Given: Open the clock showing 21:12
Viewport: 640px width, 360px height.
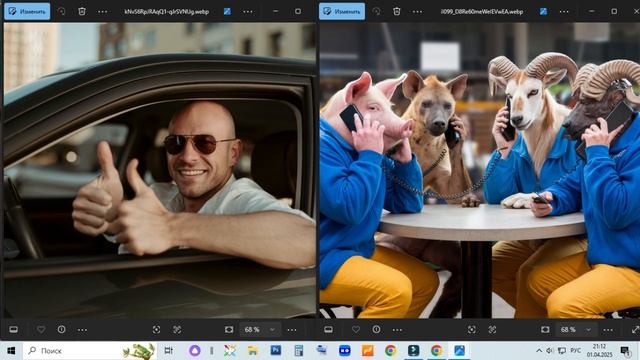Looking at the screenshot, I should (x=600, y=351).
